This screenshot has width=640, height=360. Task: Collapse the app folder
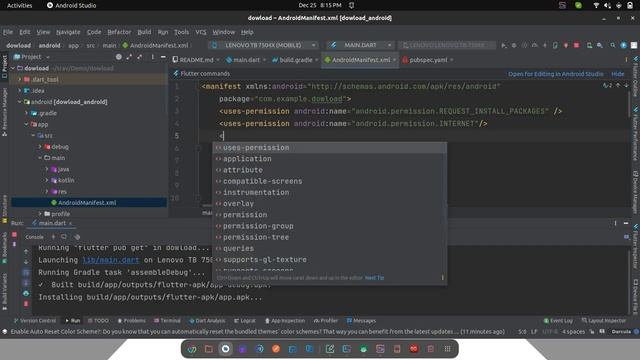pos(26,124)
